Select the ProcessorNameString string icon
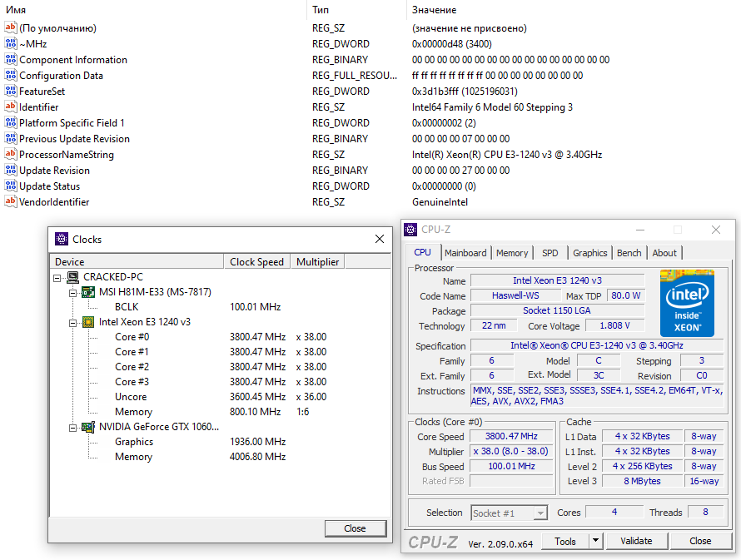 tap(10, 154)
